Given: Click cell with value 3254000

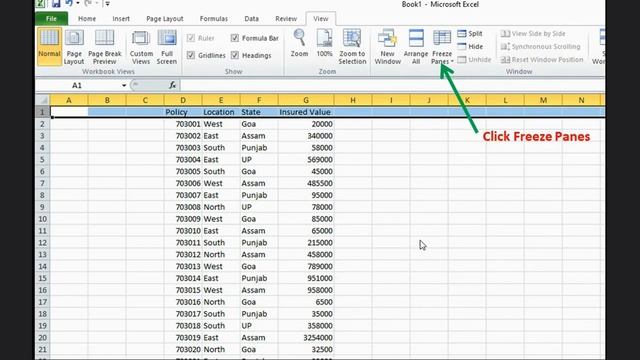Looking at the screenshot, I should click(306, 338).
